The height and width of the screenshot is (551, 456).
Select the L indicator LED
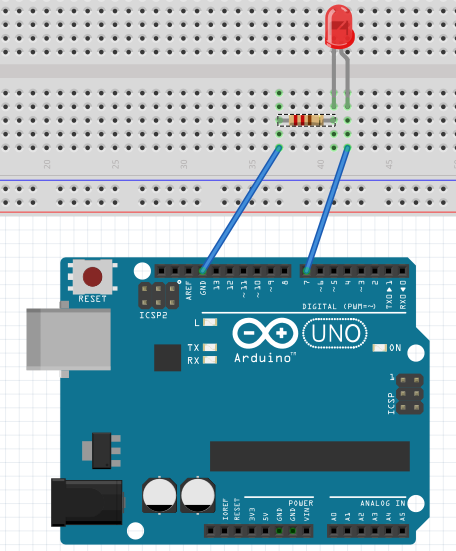click(210, 322)
